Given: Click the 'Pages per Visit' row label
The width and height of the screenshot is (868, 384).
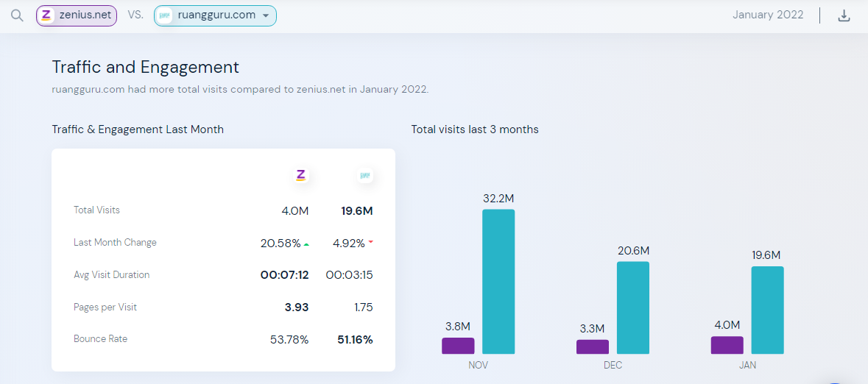Looking at the screenshot, I should (x=105, y=307).
